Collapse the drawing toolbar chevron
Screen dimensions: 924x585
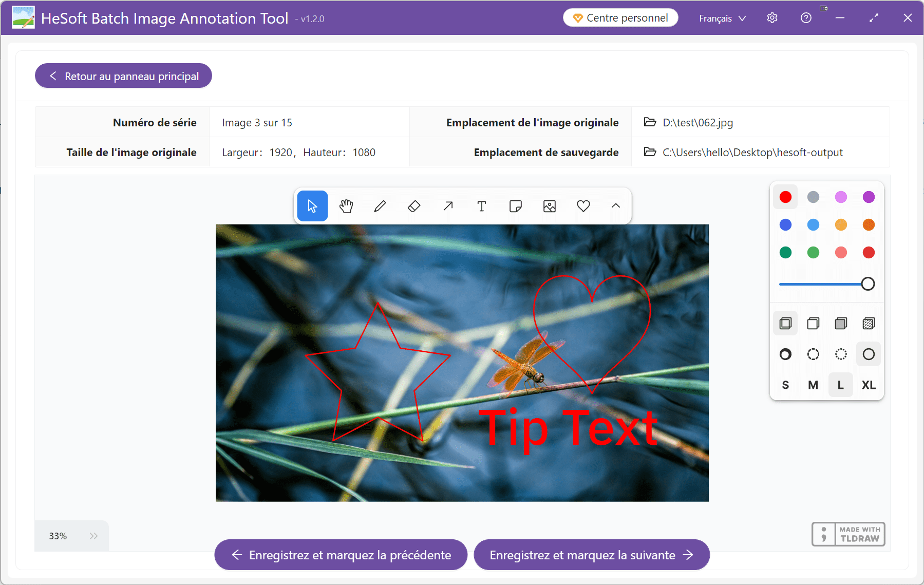[x=616, y=206]
